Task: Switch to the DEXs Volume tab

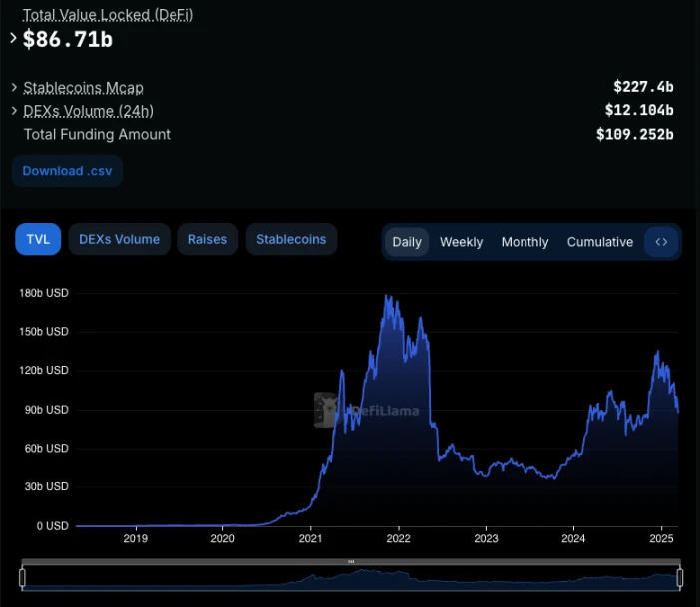Action: pos(120,239)
